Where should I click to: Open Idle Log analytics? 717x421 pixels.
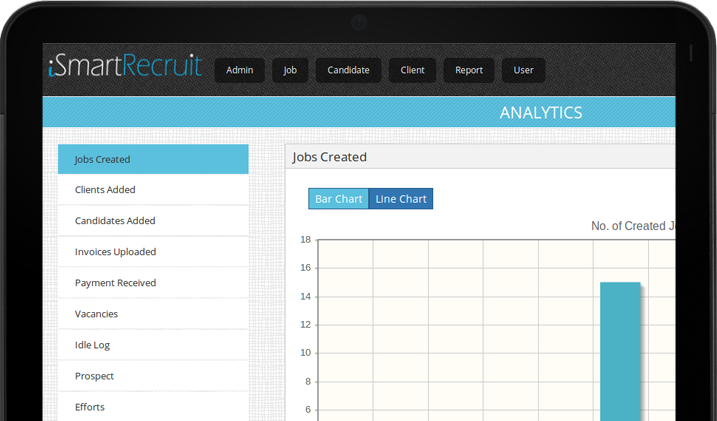click(x=153, y=345)
